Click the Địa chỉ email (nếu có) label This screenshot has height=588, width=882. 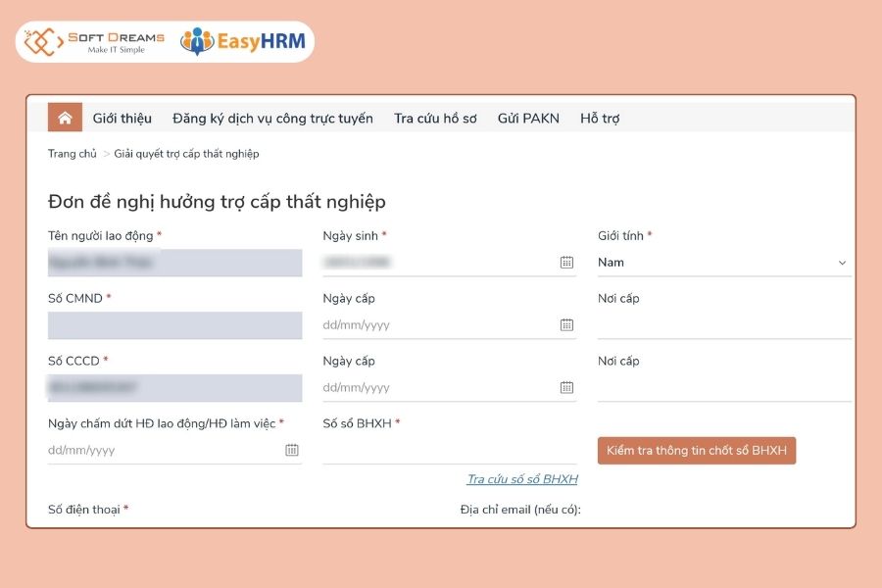point(520,510)
